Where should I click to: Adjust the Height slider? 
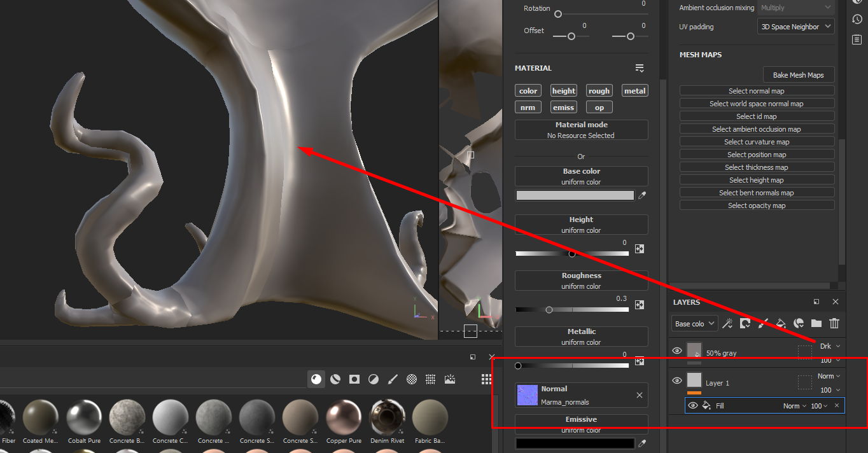[572, 254]
